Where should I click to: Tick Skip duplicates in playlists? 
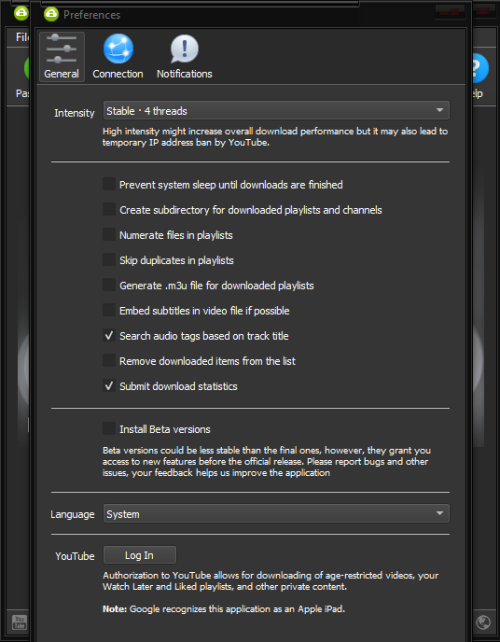click(109, 260)
